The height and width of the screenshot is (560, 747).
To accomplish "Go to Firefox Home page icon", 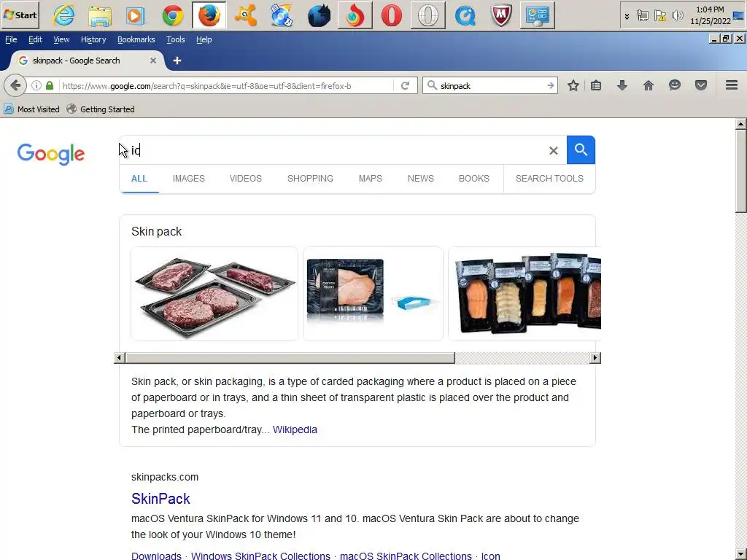I will coord(649,86).
